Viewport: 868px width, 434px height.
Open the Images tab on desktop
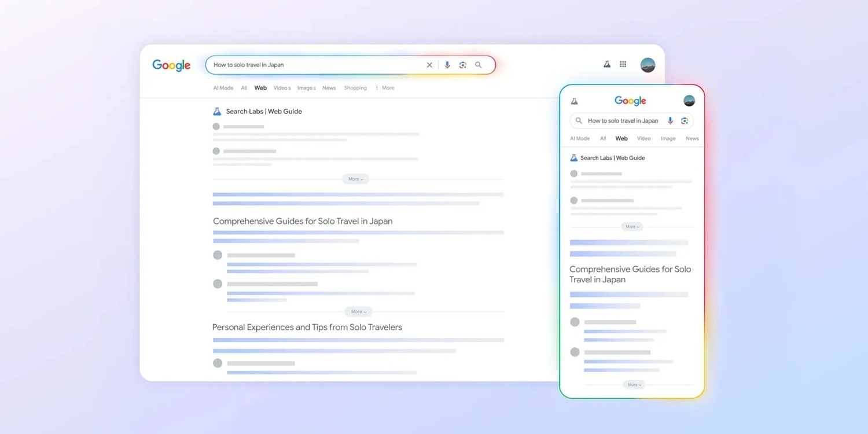(x=307, y=88)
